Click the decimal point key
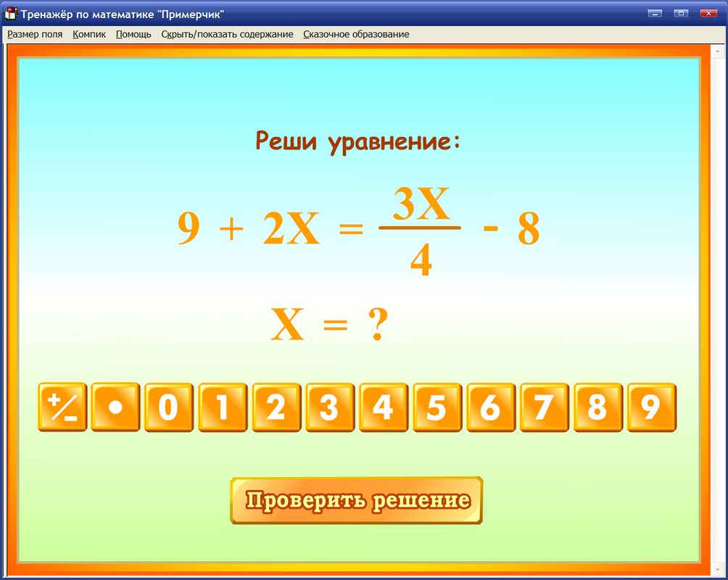728x580 pixels. click(115, 407)
